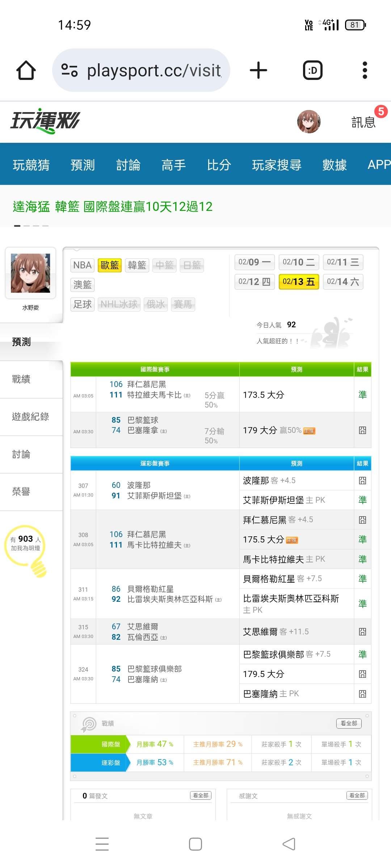Image resolution: width=391 pixels, height=868 pixels.
Task: Select the 日籃 league tab
Action: coord(192,265)
